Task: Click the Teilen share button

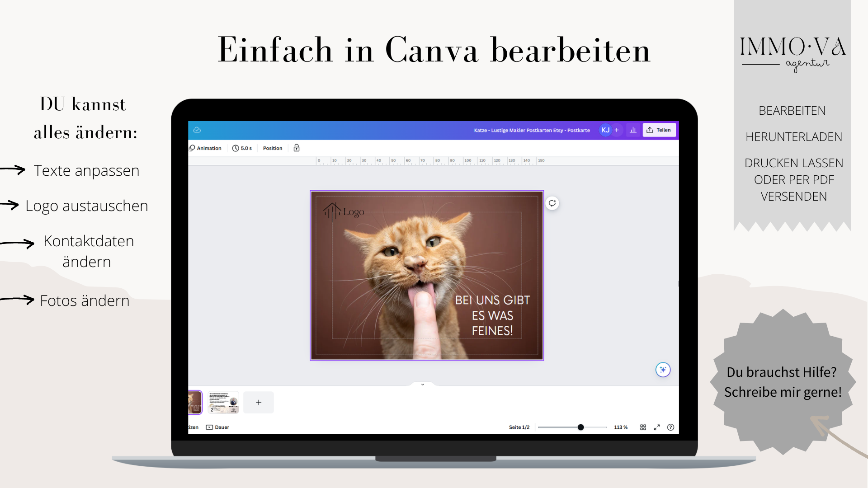Action: point(659,130)
